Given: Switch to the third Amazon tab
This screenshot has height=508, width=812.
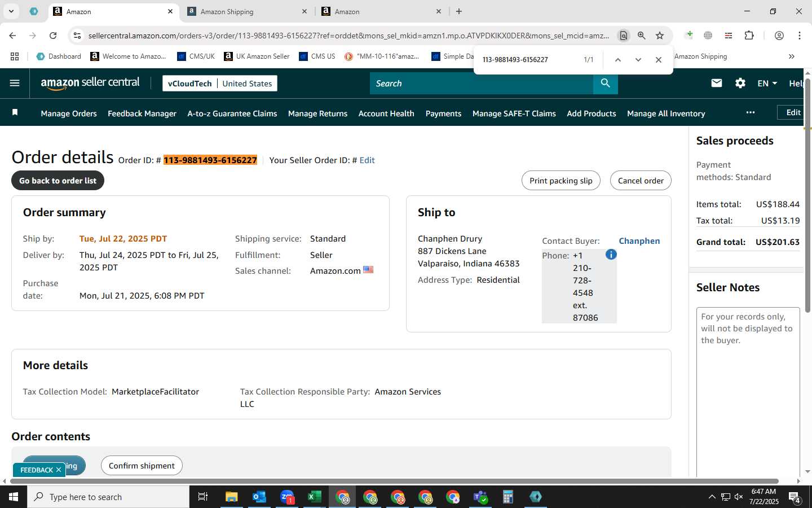Looking at the screenshot, I should pos(382,11).
